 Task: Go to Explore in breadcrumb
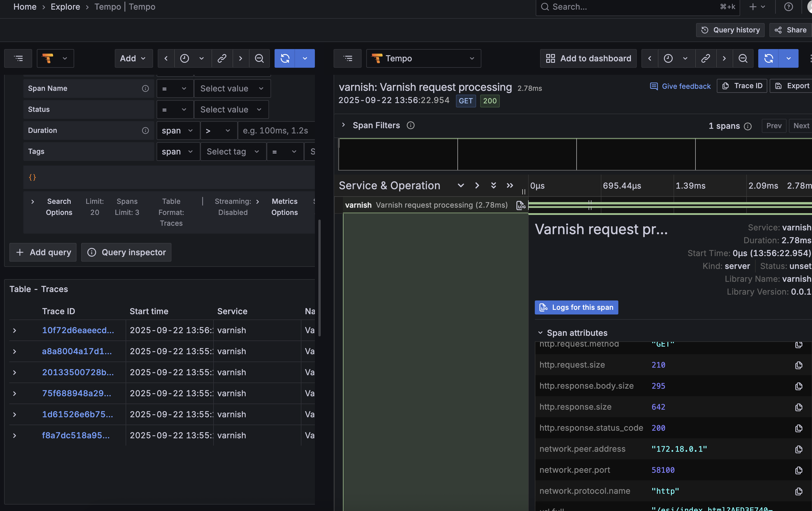(65, 7)
